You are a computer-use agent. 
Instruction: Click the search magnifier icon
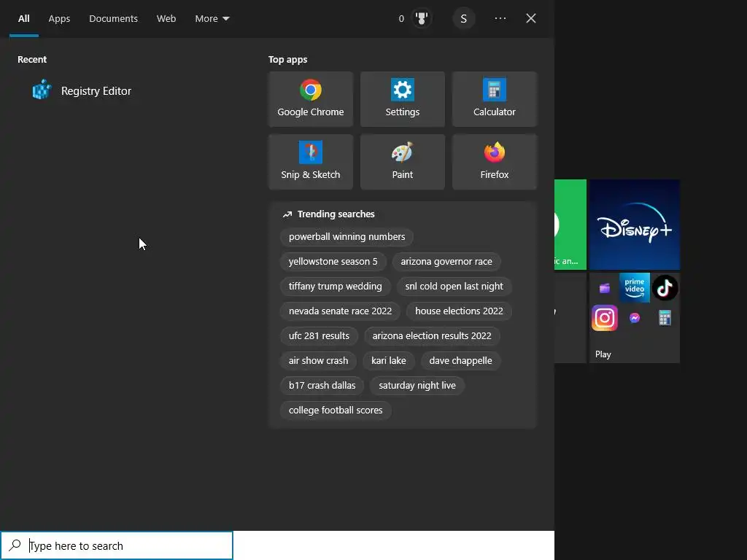click(x=15, y=545)
